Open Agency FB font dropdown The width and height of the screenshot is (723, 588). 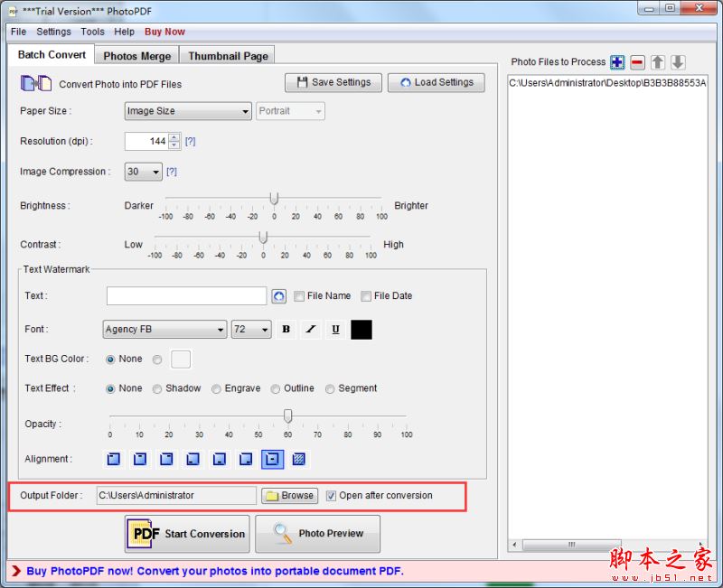click(164, 330)
